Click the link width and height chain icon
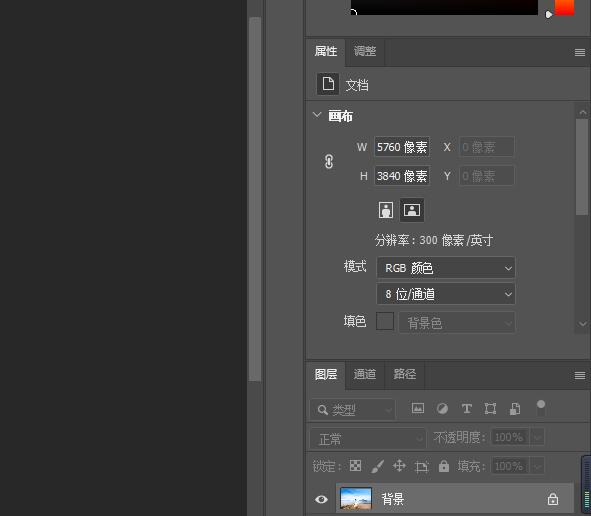The image size is (591, 516). coord(329,161)
